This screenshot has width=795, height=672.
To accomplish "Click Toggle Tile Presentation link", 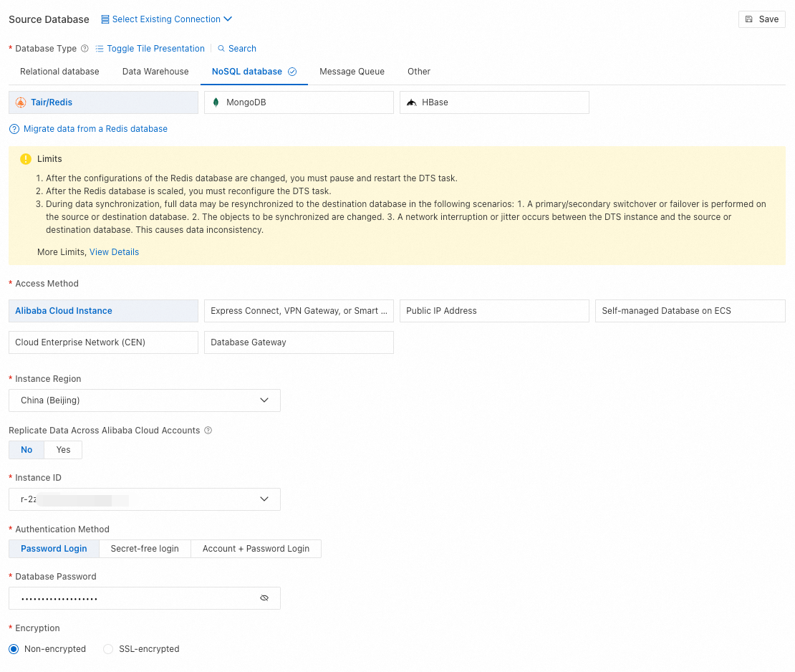I will pos(155,49).
